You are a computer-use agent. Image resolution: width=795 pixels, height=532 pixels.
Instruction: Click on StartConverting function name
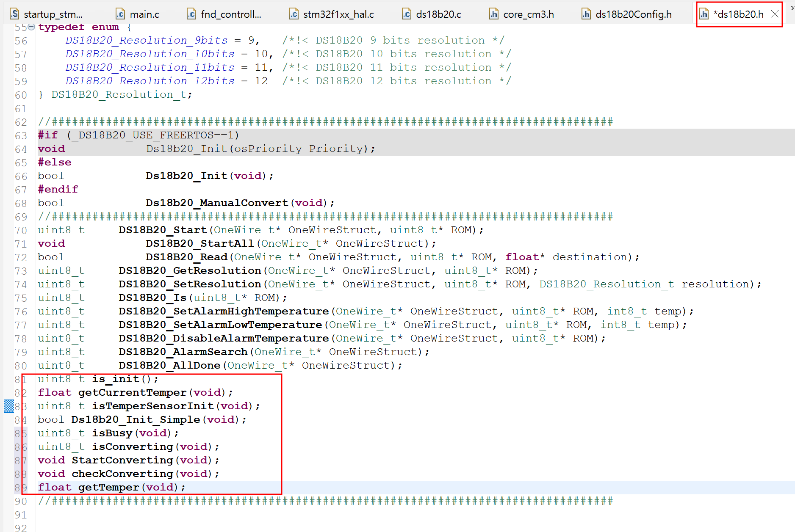122,460
